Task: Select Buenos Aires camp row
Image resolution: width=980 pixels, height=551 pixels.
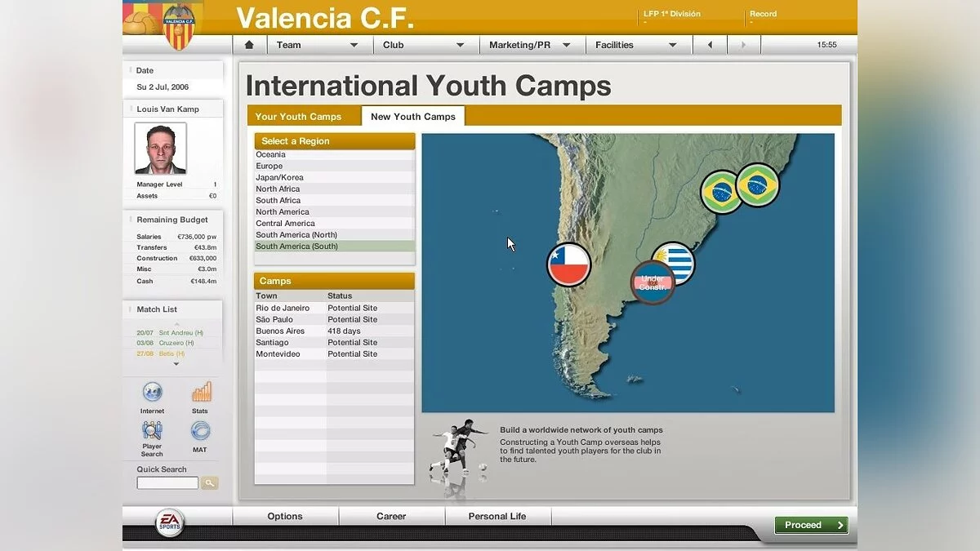Action: [x=335, y=331]
